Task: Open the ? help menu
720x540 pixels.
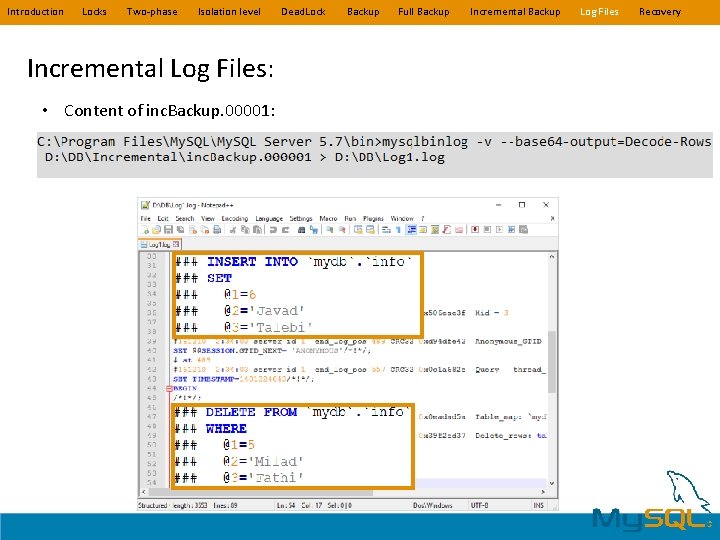Action: click(422, 219)
